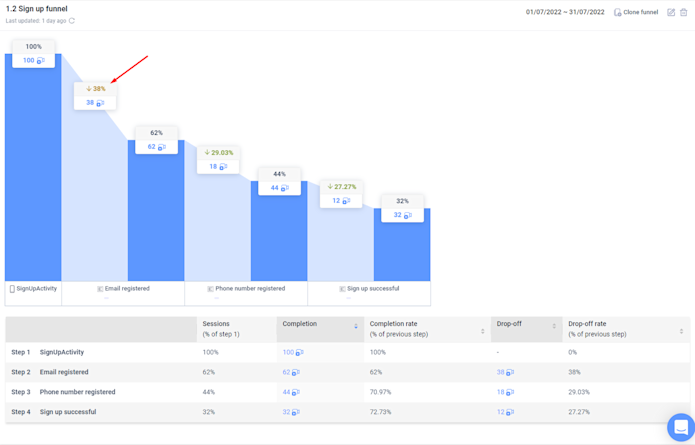The width and height of the screenshot is (695, 445).
Task: Open the chat support bubble
Action: tap(681, 427)
